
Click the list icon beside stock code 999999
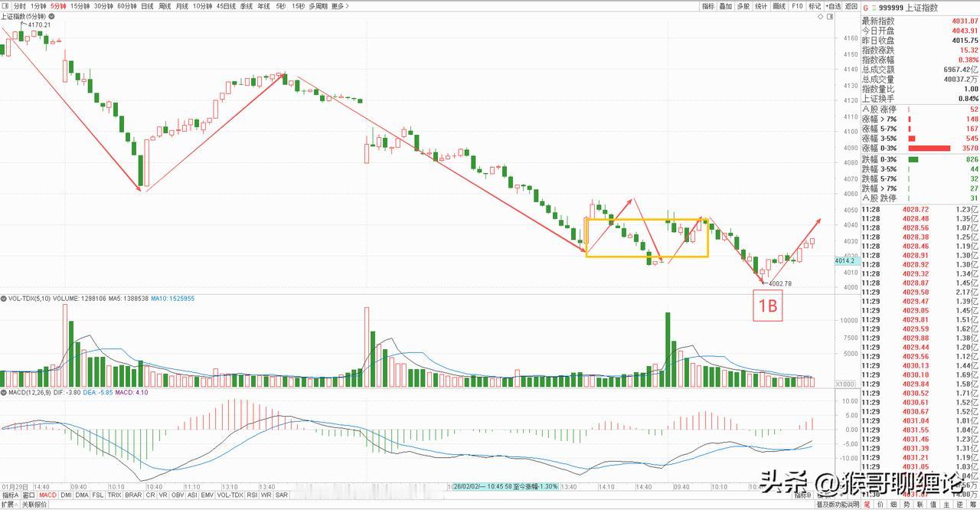[874, 8]
